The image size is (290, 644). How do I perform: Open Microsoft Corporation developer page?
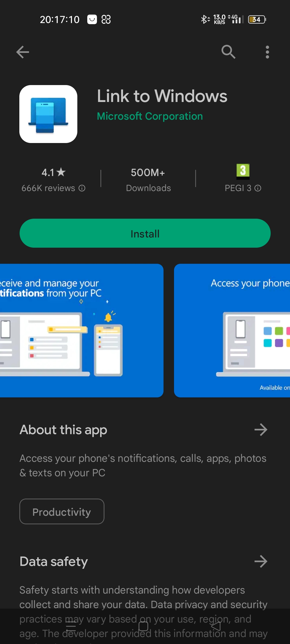(150, 116)
